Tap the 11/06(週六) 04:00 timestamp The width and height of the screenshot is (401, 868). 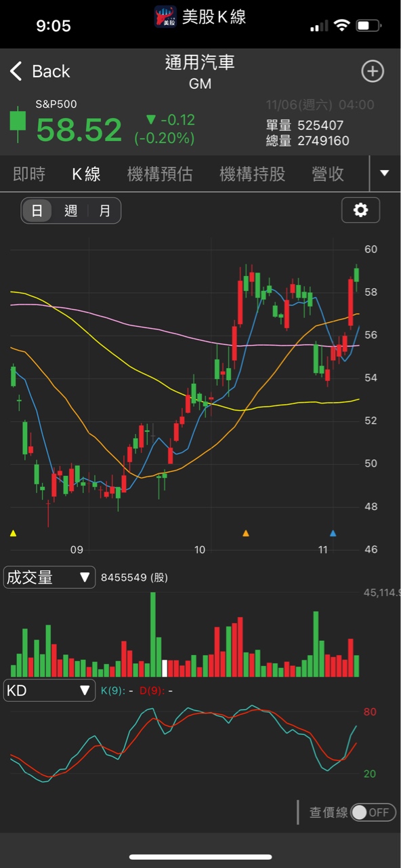tap(320, 105)
